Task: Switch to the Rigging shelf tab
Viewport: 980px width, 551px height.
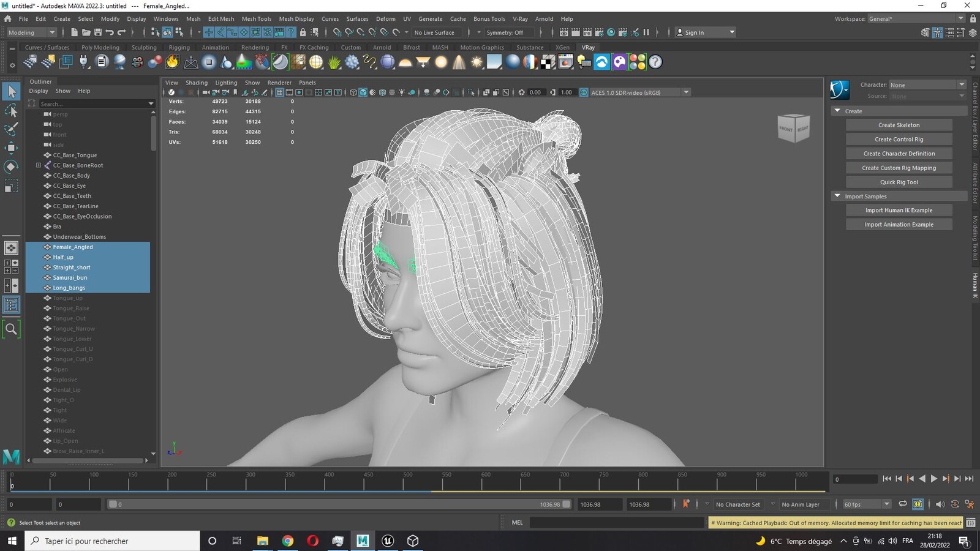Action: coord(179,47)
